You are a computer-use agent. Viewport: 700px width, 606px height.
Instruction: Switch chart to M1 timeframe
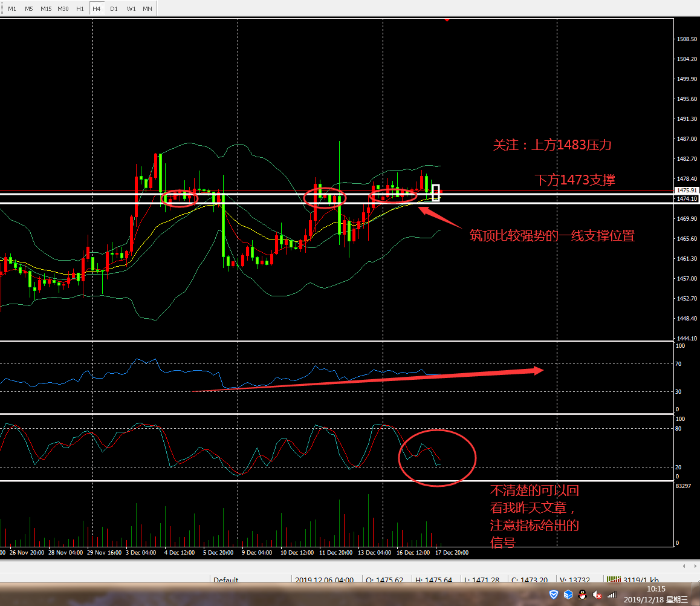(x=12, y=8)
